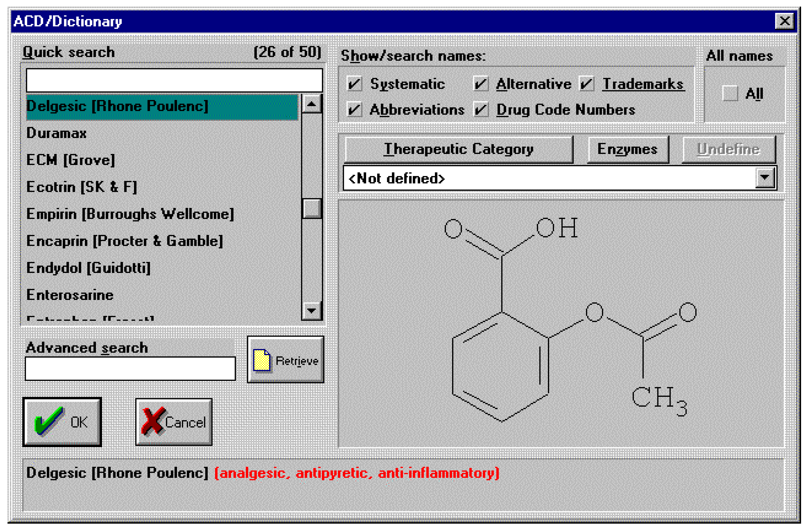This screenshot has height=532, width=809.
Task: Click the Enzymes button
Action: (x=628, y=149)
